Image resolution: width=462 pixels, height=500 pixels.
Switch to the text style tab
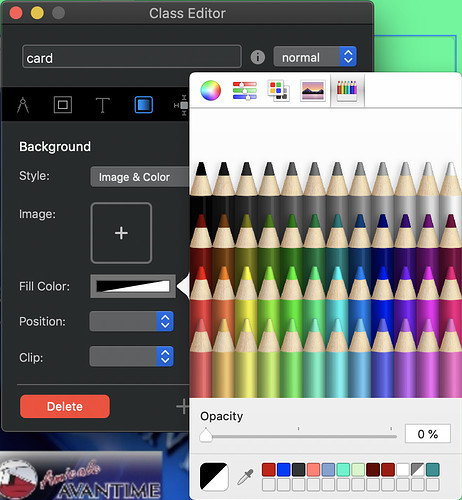102,105
